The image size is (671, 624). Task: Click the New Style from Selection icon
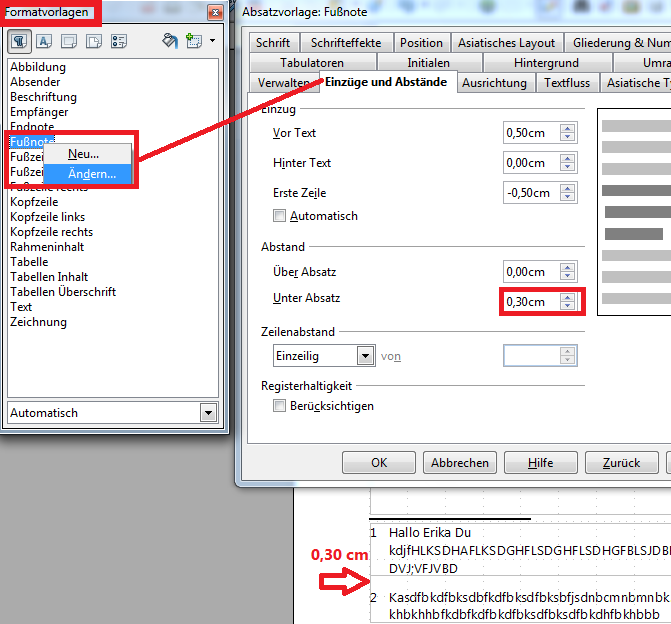coord(193,41)
